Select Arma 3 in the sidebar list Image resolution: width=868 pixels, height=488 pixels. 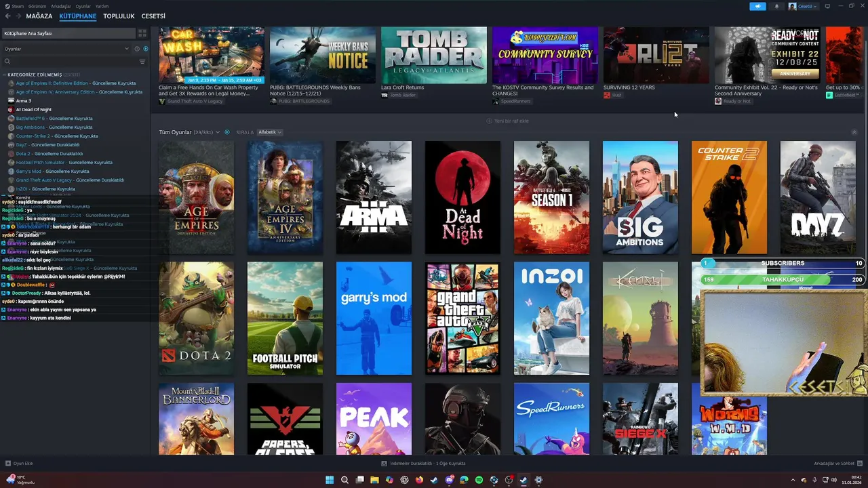(x=24, y=101)
